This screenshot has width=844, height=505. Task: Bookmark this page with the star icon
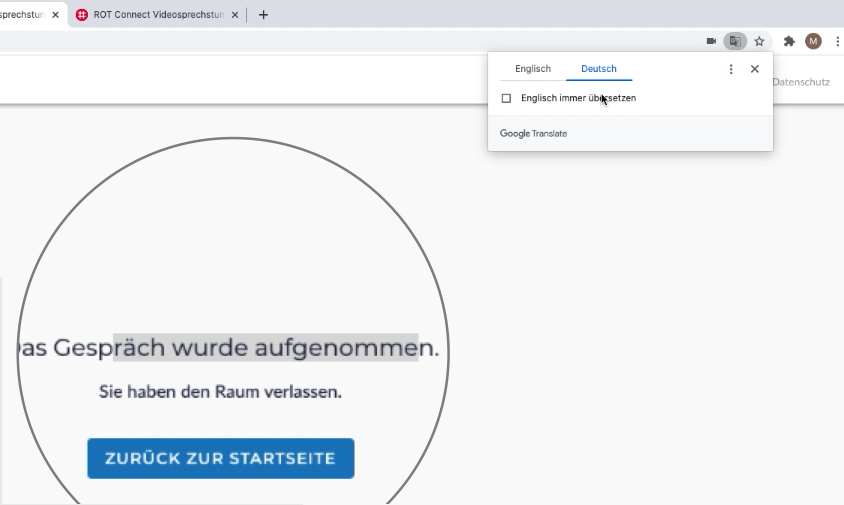click(759, 41)
